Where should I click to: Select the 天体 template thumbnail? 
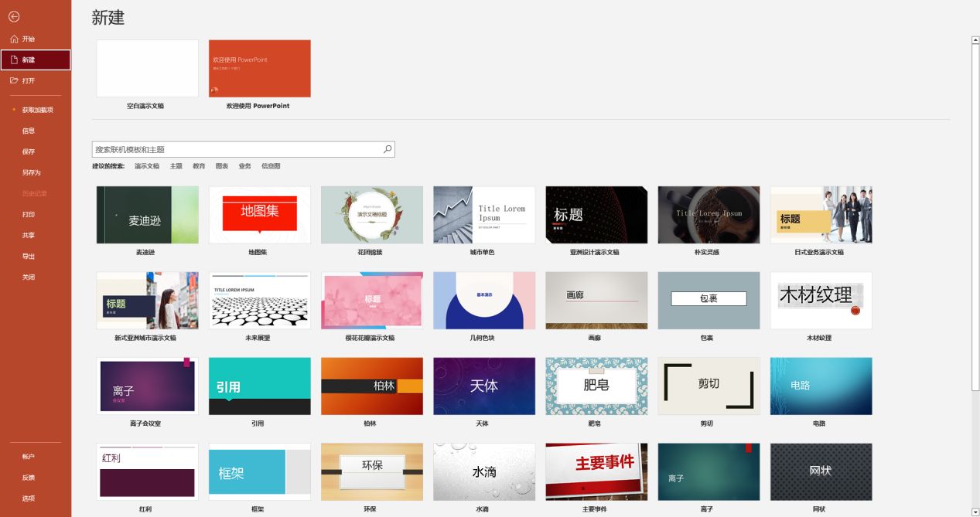pyautogui.click(x=484, y=386)
